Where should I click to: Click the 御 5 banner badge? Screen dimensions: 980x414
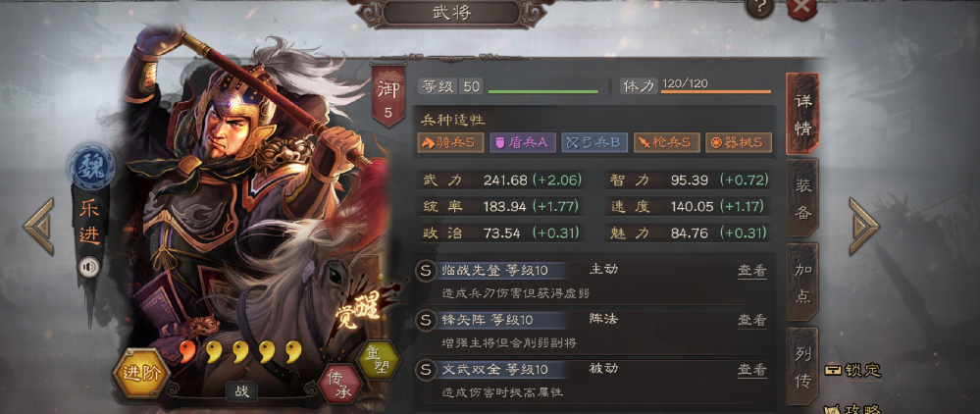388,95
